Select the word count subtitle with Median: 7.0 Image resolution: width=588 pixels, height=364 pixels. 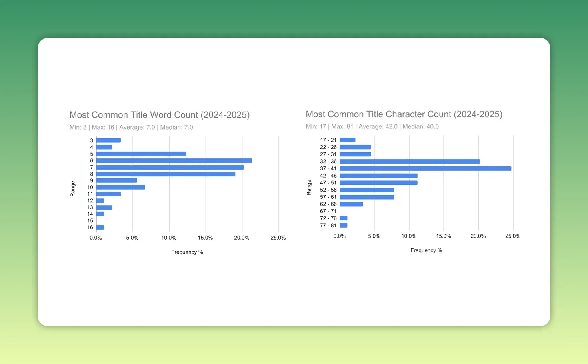pos(131,127)
